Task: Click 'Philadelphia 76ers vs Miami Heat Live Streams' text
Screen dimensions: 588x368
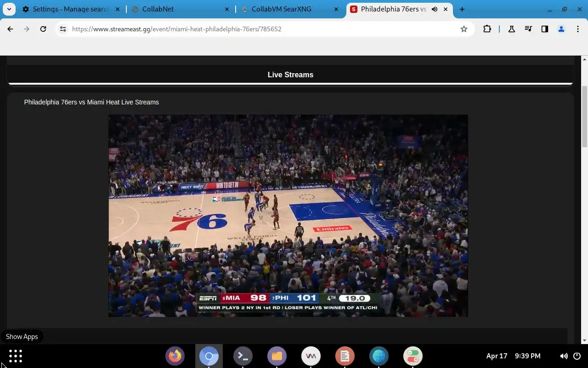Action: point(91,102)
